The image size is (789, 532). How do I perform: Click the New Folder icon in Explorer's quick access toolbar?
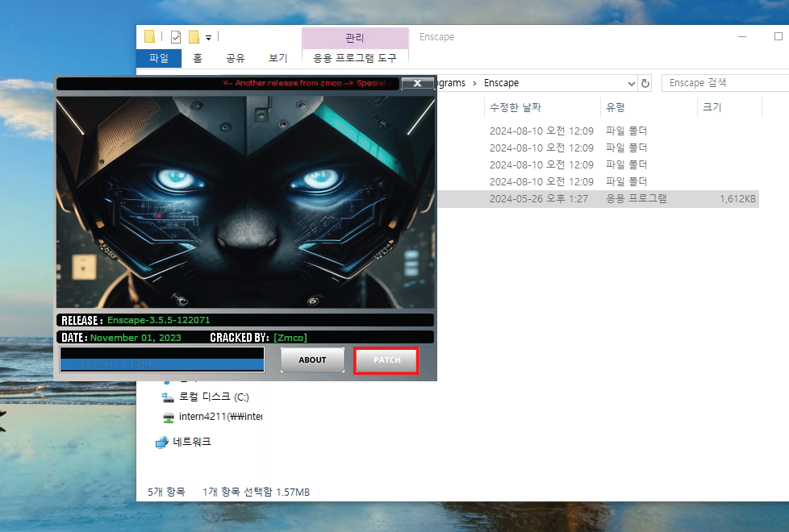(x=194, y=37)
